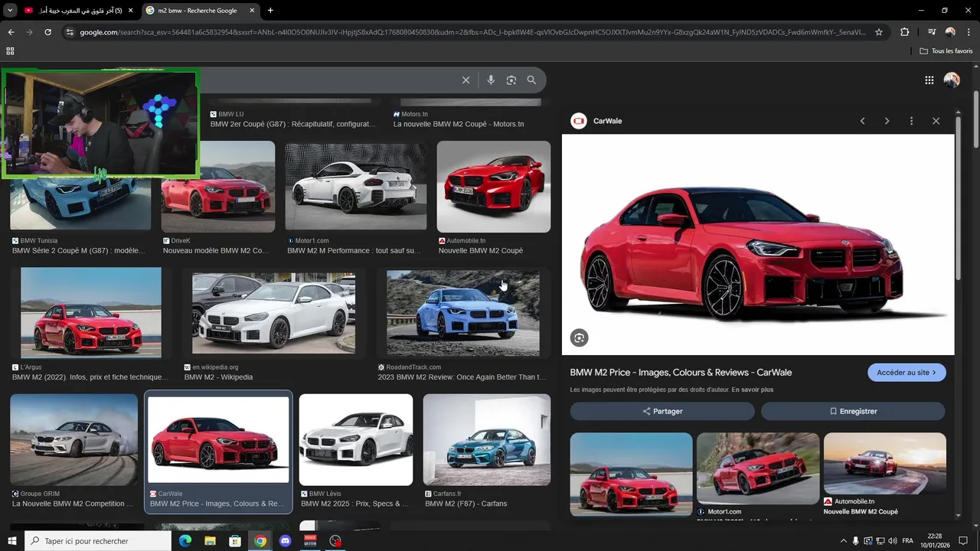980x551 pixels.
Task: Clear the search box with the X icon
Action: click(x=465, y=80)
